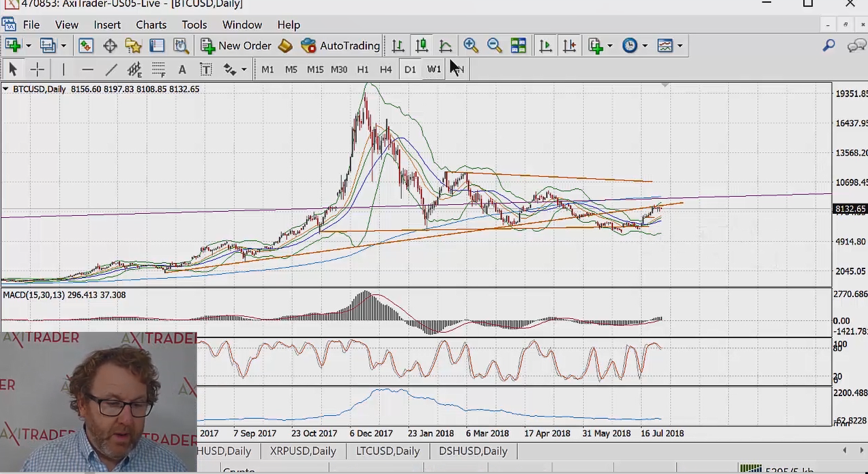Open the MetaEditor book icon
868x474 pixels.
click(x=285, y=46)
